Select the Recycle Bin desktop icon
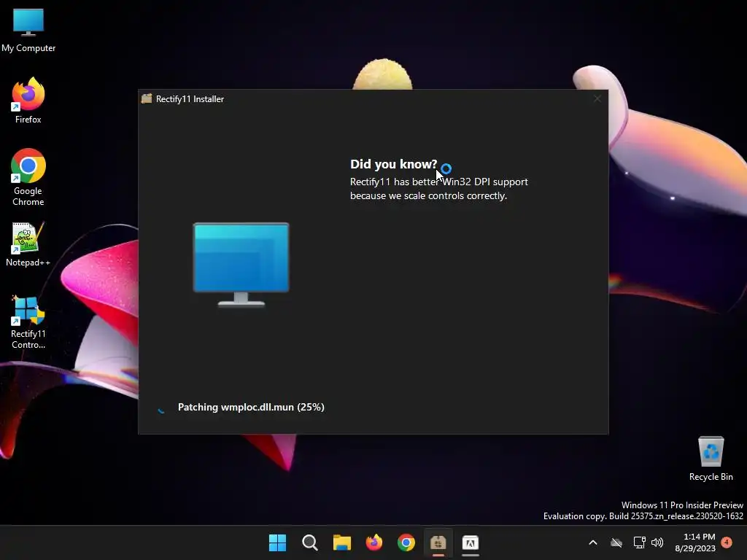Screen dimensions: 747x560 point(711,458)
